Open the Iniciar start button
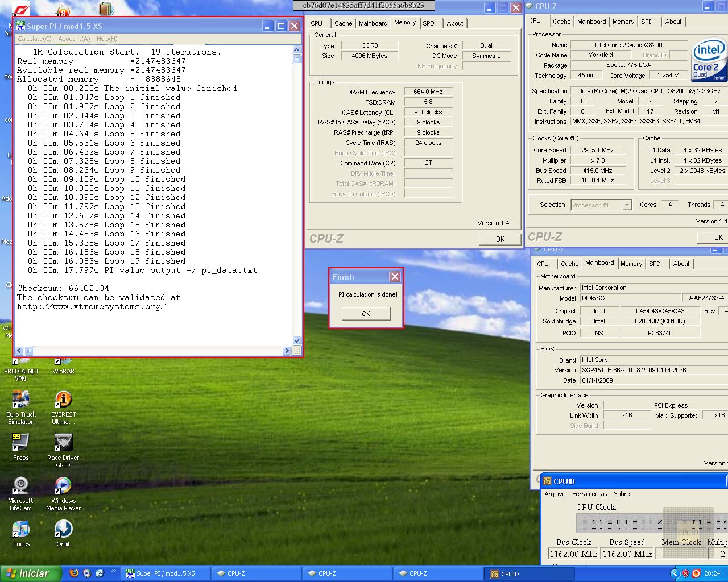This screenshot has width=728, height=582. click(31, 573)
